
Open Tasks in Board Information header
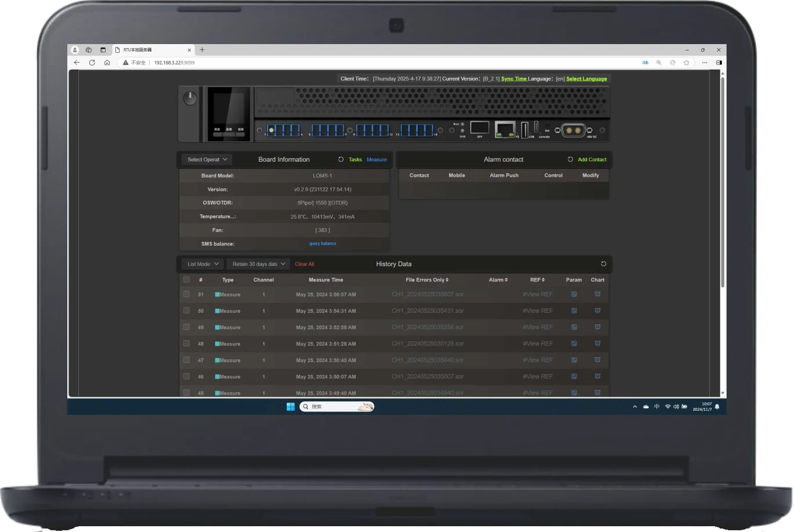(355, 160)
